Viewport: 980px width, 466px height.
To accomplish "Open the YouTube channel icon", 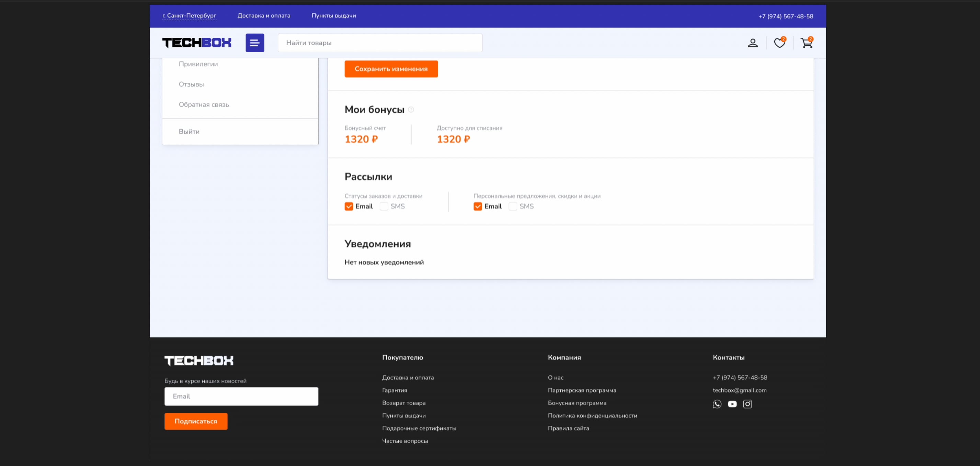I will [x=732, y=404].
